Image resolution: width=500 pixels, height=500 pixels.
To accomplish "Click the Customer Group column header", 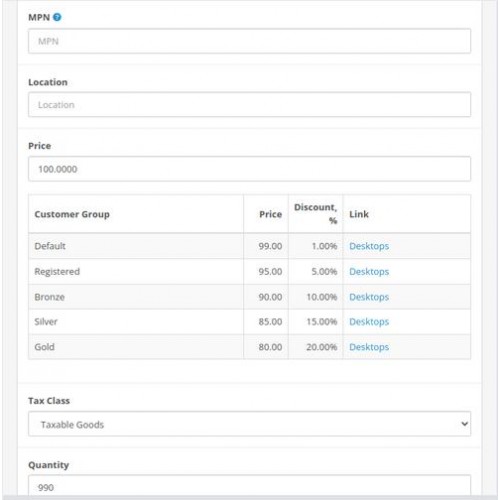I will tap(72, 214).
